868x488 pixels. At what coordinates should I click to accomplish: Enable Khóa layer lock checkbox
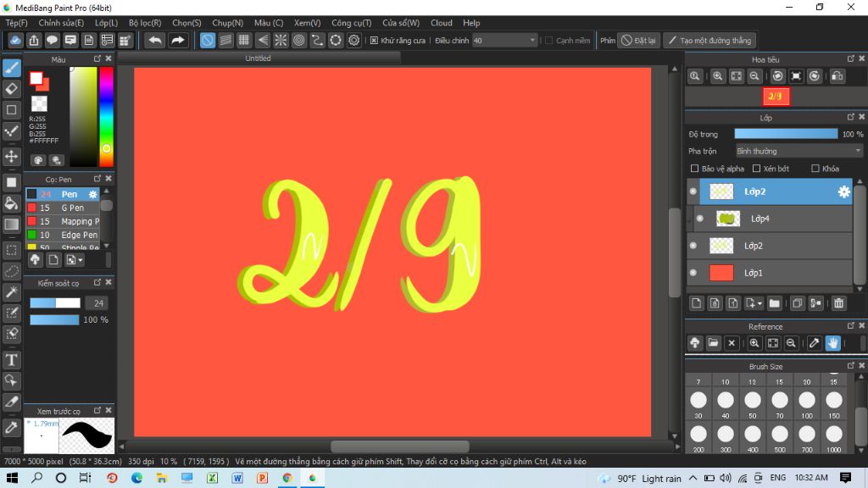[x=815, y=169]
